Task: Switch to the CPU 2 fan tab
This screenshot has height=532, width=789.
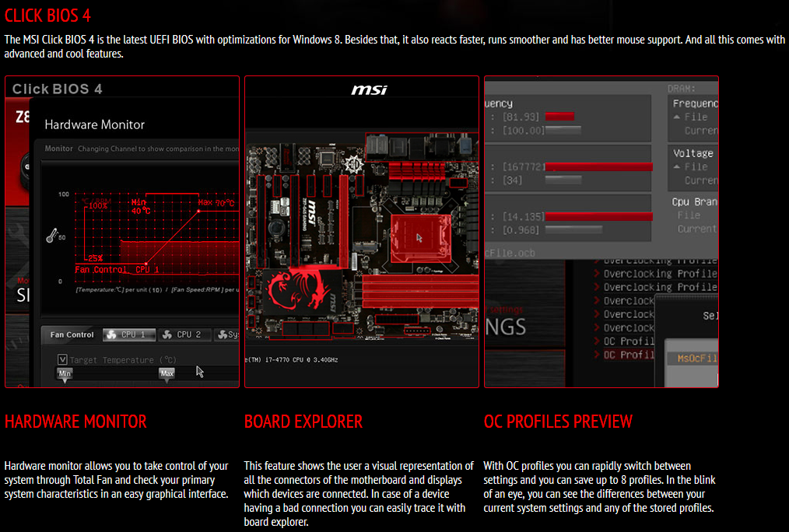Action: pos(183,334)
